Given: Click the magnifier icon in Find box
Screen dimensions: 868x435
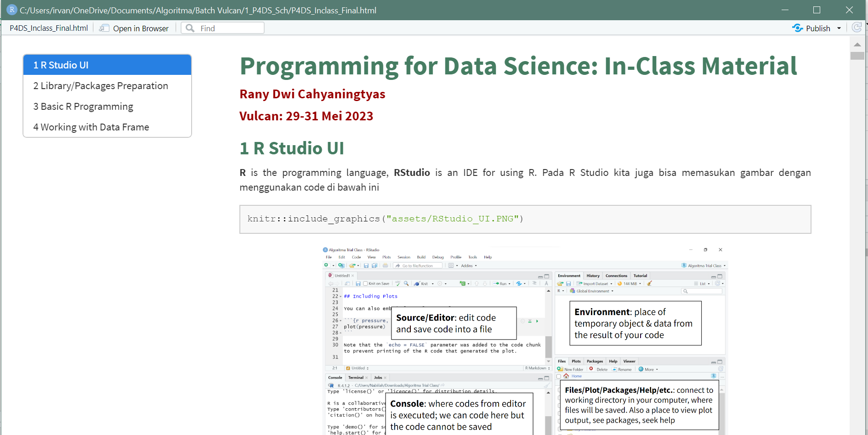Looking at the screenshot, I should pyautogui.click(x=190, y=28).
